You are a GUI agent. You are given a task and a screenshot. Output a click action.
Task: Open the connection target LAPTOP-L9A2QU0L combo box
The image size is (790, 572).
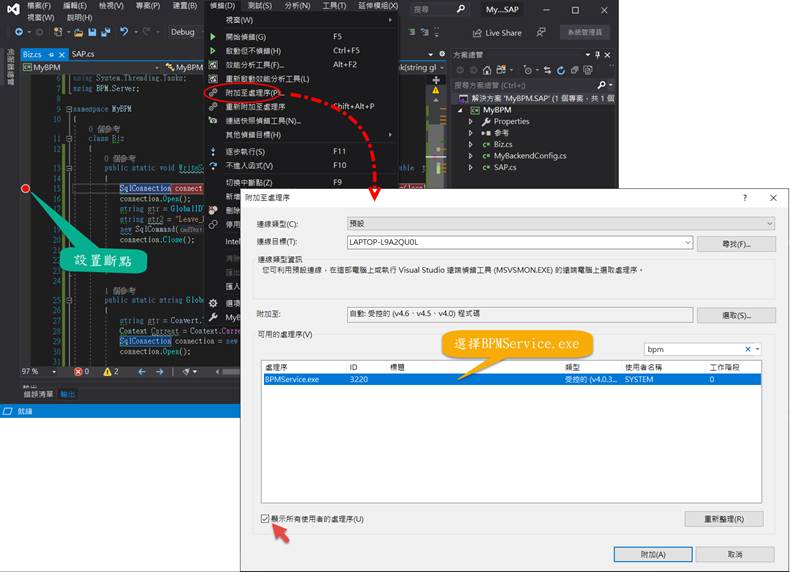tap(520, 242)
